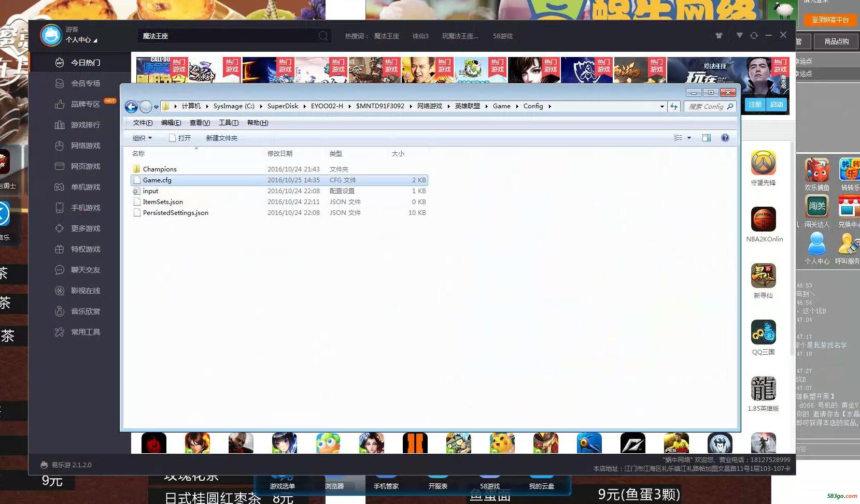
Task: Click the refresh icon in 易乐游 title bar
Action: pos(754,35)
